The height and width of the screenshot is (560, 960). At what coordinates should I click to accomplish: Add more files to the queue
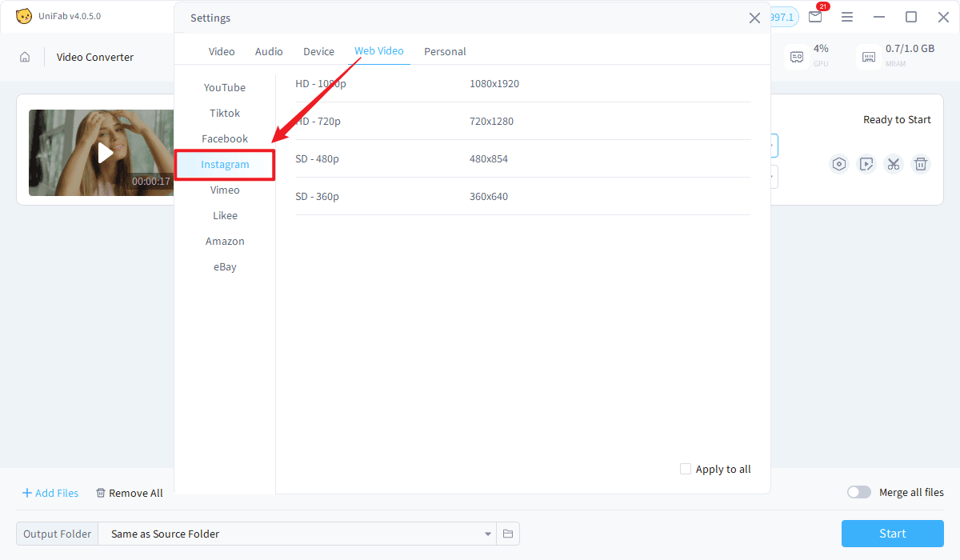pyautogui.click(x=50, y=492)
